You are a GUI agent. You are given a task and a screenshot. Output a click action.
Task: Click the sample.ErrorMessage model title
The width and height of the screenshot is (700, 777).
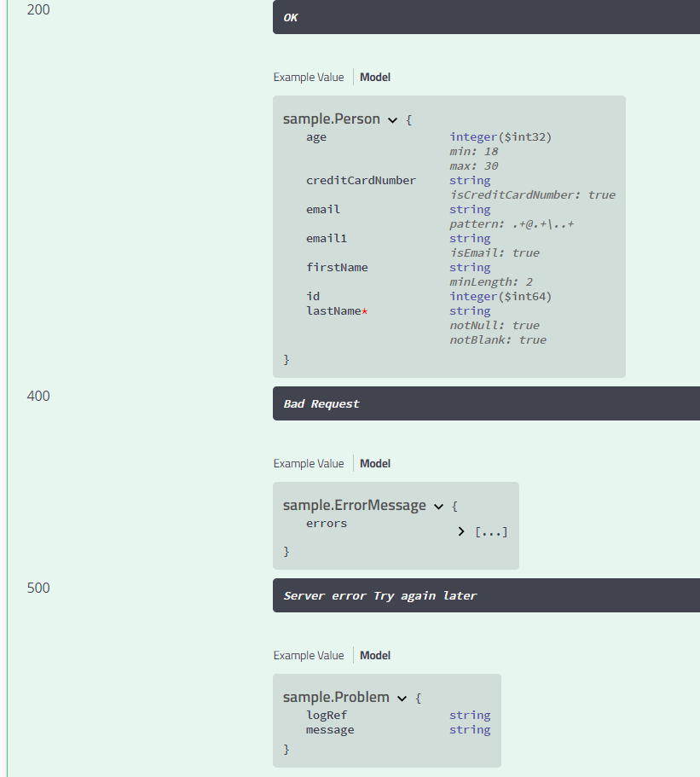point(355,506)
